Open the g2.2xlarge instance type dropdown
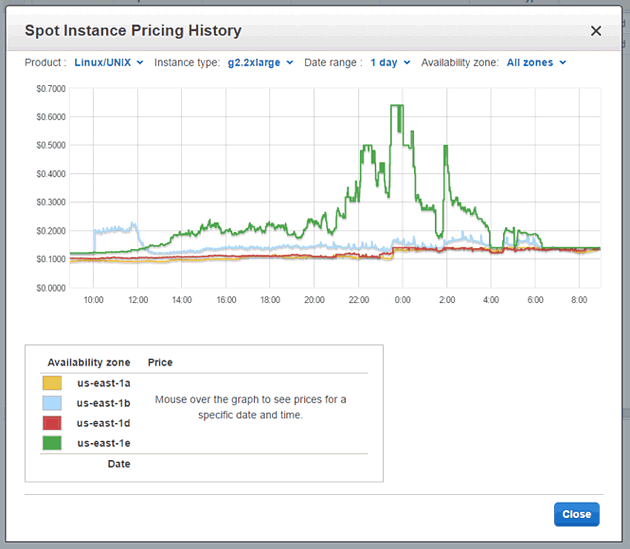Viewport: 630px width, 549px height. (x=261, y=63)
